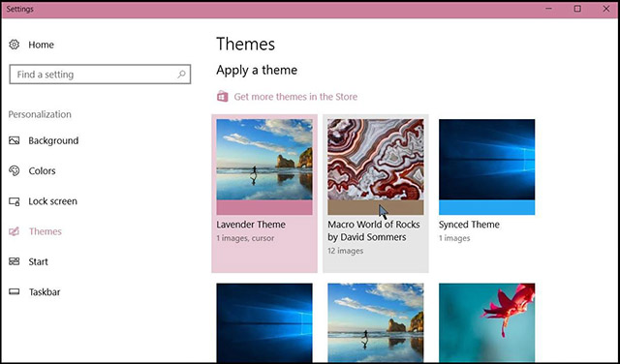Close the Settings window
The width and height of the screenshot is (620, 364).
pyautogui.click(x=605, y=9)
